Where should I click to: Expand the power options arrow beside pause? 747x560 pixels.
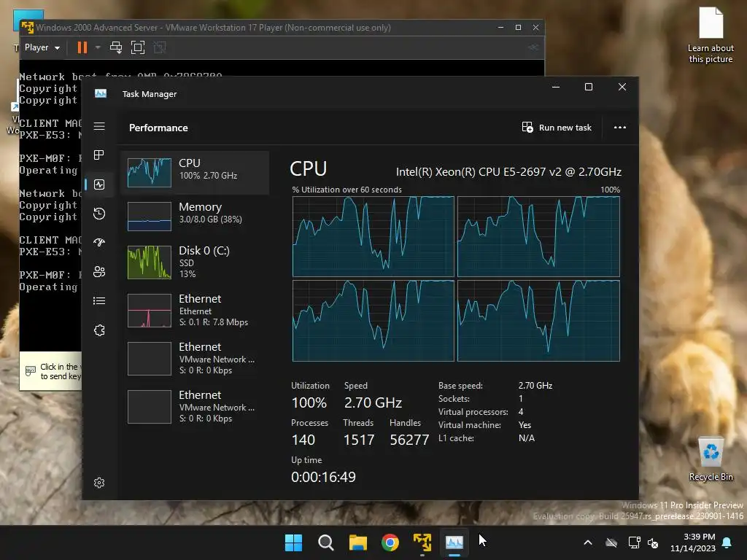tap(98, 47)
